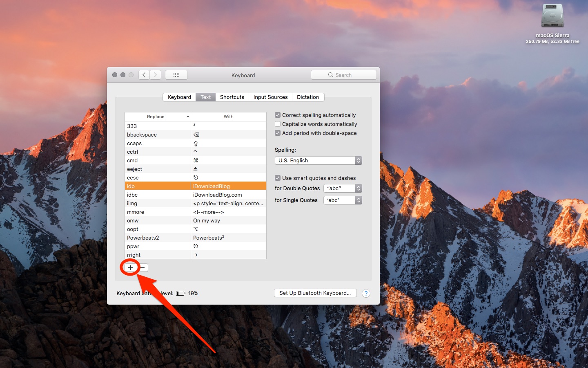The width and height of the screenshot is (588, 368).
Task: Switch to the Shortcuts tab
Action: pyautogui.click(x=232, y=97)
